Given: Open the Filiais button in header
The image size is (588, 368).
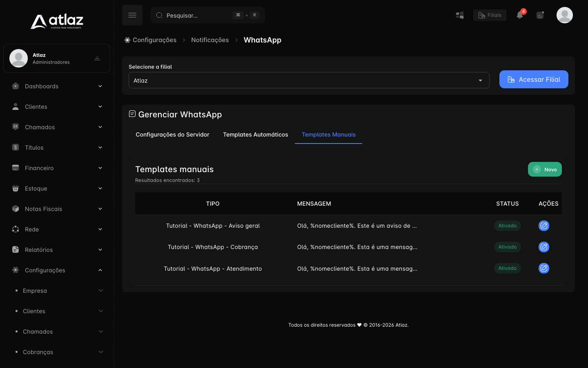Looking at the screenshot, I should (x=490, y=15).
